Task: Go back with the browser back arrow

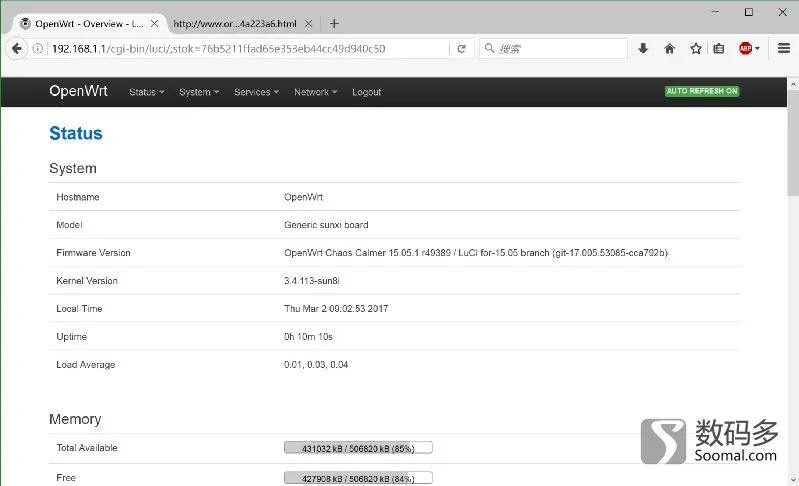Action: point(16,48)
